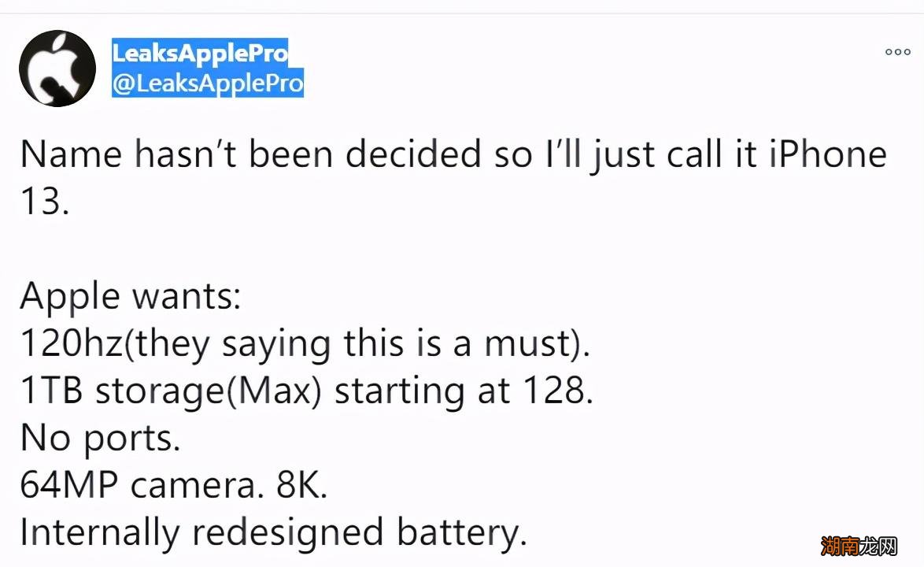This screenshot has height=567, width=924.
Task: Open the tweet's three-dot more options
Action: click(897, 52)
